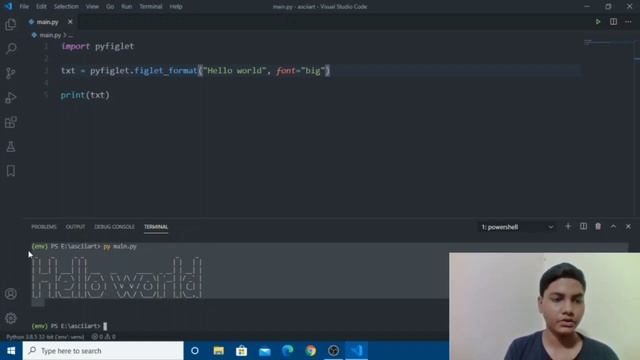The height and width of the screenshot is (360, 640).
Task: Open Microsoft Edge from taskbar
Action: (x=287, y=351)
